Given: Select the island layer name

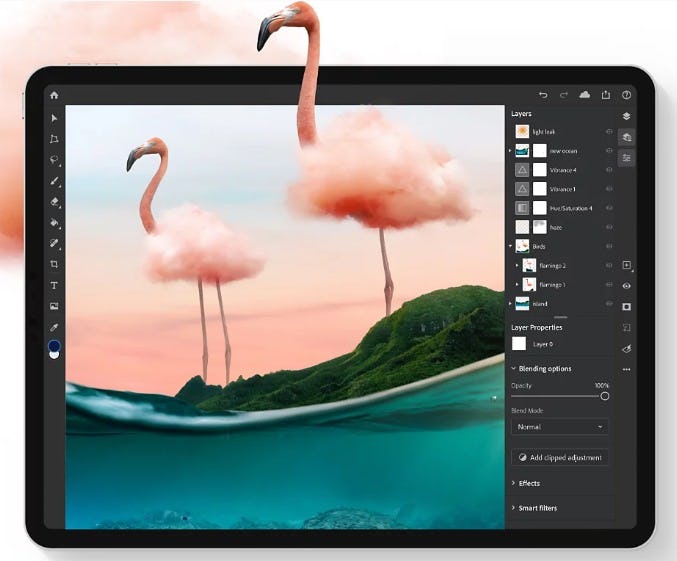Looking at the screenshot, I should point(540,304).
